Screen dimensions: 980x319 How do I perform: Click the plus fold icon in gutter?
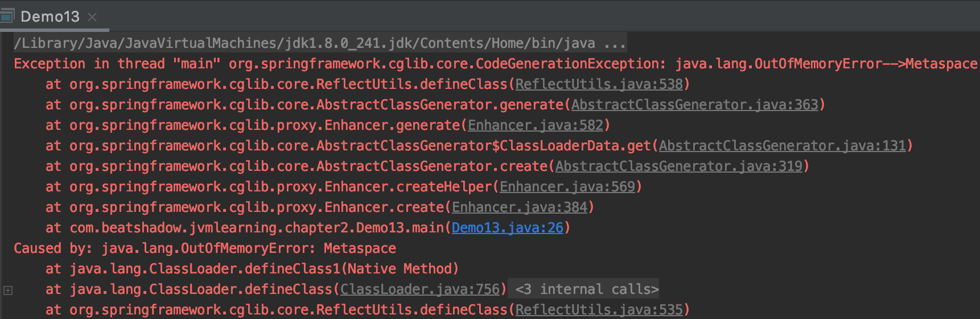coord(8,291)
